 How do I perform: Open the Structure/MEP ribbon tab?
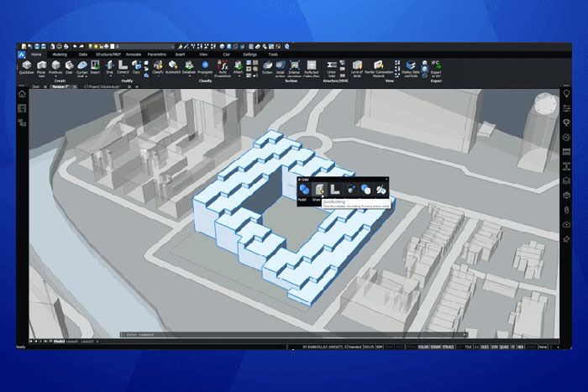(x=108, y=55)
